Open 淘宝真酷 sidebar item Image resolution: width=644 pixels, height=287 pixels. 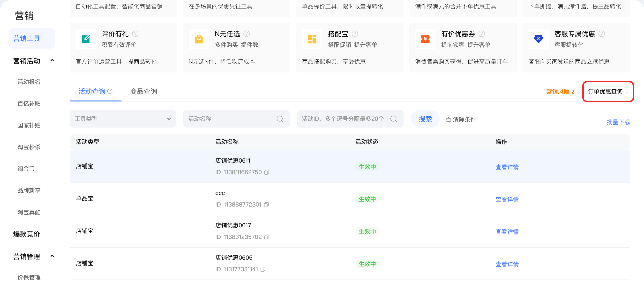pos(29,212)
